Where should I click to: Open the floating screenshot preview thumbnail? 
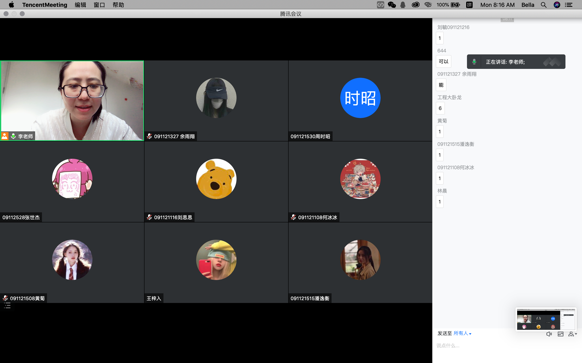coord(546,319)
